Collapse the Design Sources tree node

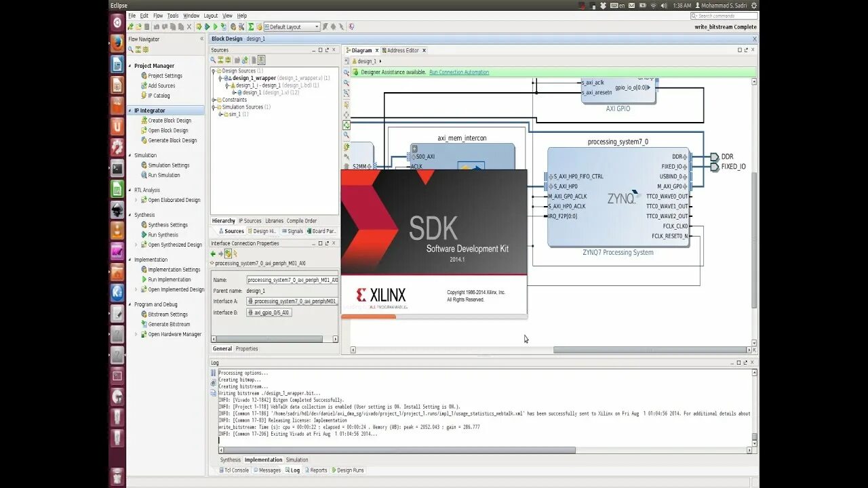click(214, 70)
